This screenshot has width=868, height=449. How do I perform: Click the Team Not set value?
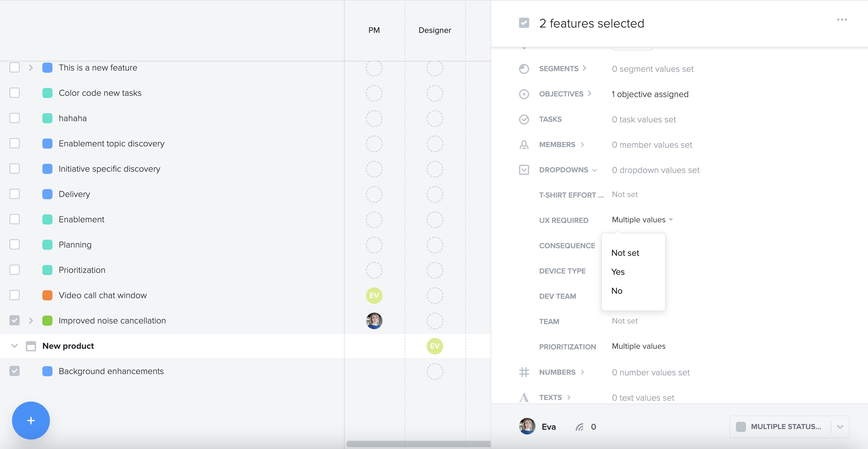[x=625, y=321]
